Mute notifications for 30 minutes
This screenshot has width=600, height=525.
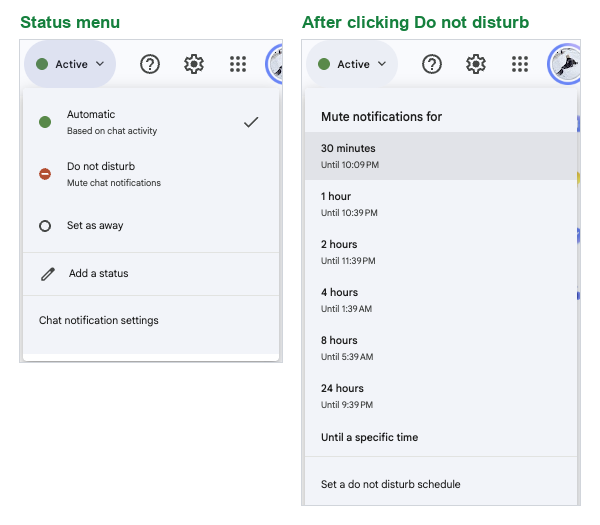click(441, 156)
